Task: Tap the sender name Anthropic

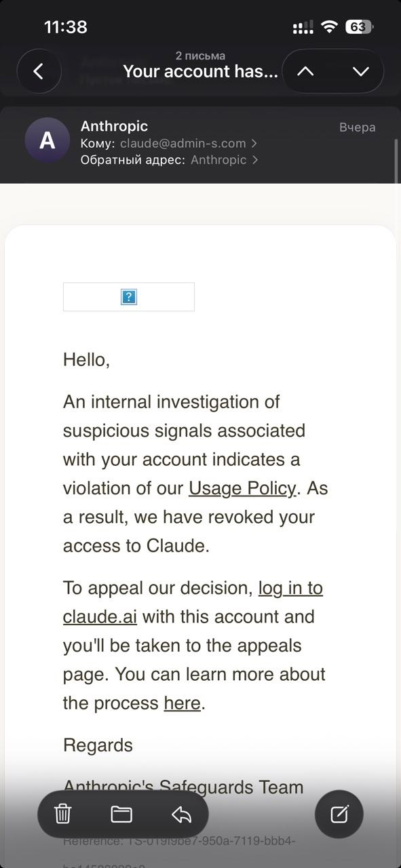Action: pyautogui.click(x=114, y=125)
